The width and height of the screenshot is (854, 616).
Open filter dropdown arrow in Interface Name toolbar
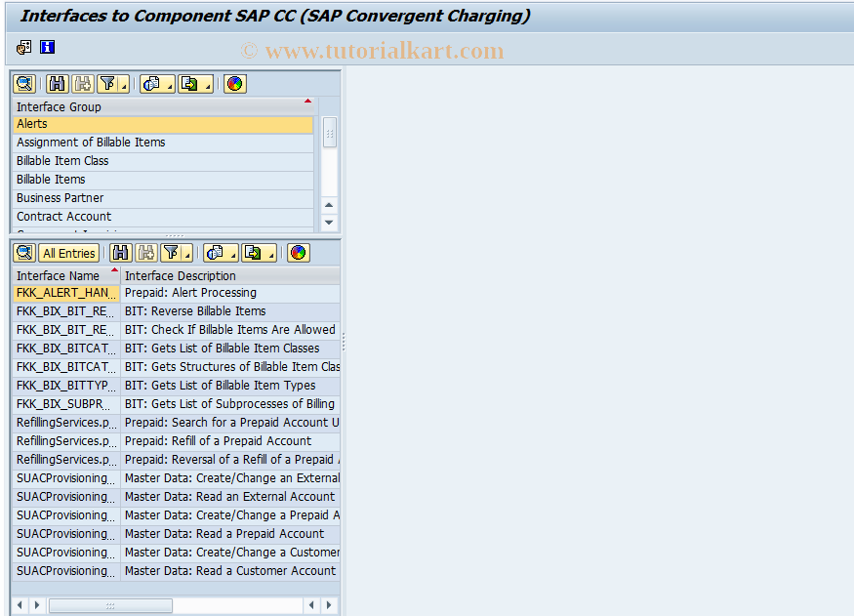coord(188,253)
